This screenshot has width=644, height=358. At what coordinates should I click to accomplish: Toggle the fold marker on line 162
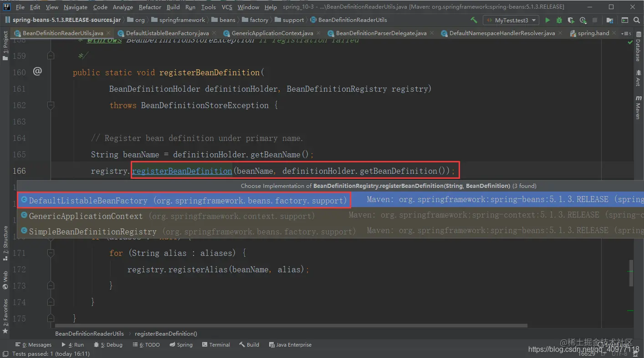point(51,105)
